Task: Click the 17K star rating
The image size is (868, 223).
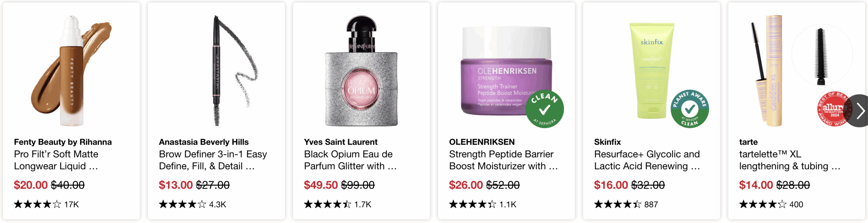Action: [x=46, y=204]
